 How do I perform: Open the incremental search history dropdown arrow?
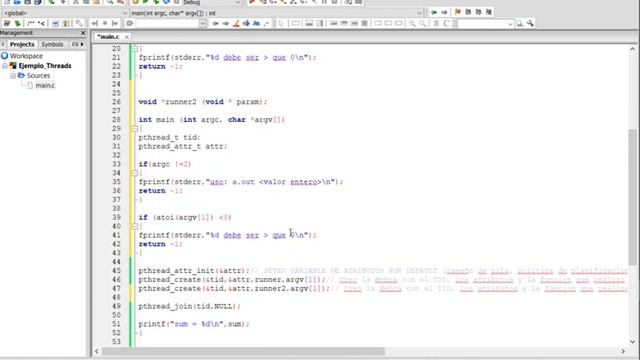click(203, 23)
